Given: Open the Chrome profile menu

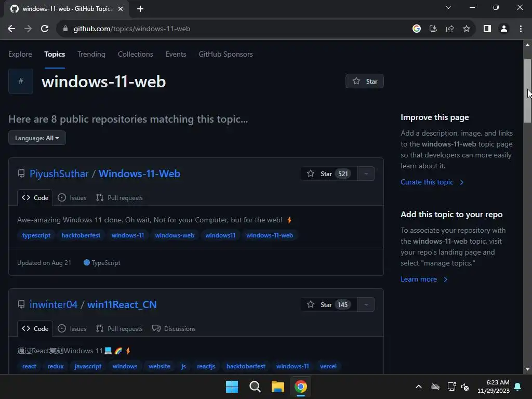Looking at the screenshot, I should pyautogui.click(x=504, y=29).
